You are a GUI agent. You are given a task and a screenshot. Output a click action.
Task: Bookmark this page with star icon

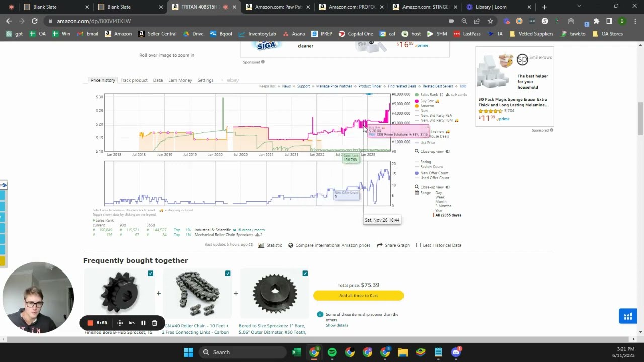coord(490,21)
